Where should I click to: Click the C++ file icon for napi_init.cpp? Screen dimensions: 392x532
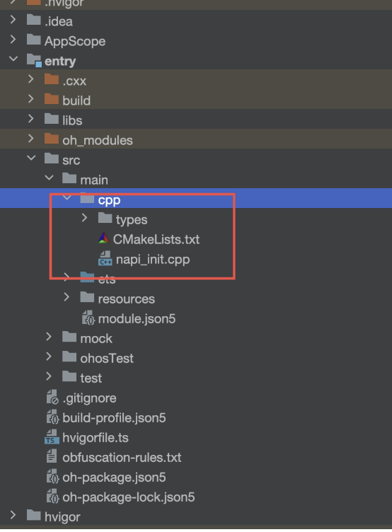(105, 258)
